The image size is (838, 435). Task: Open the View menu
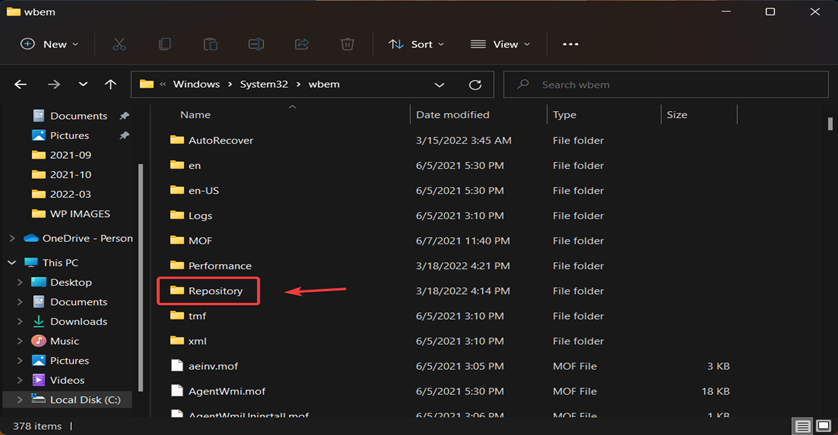[500, 44]
